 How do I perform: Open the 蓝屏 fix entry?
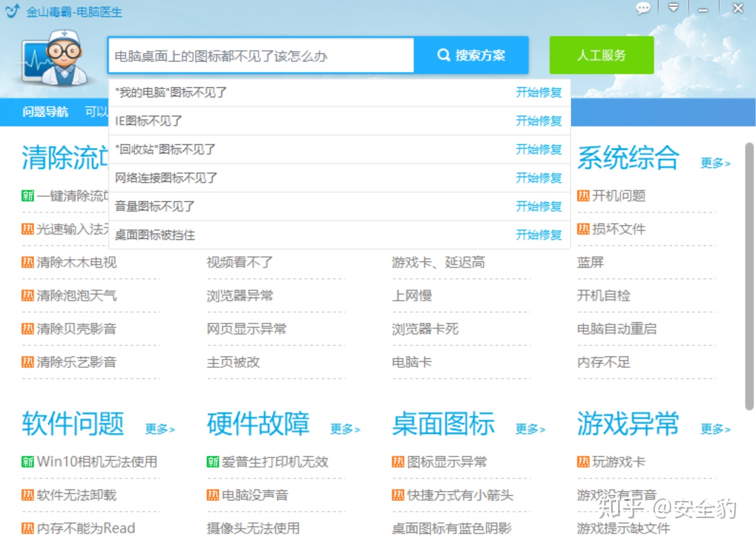(x=590, y=262)
